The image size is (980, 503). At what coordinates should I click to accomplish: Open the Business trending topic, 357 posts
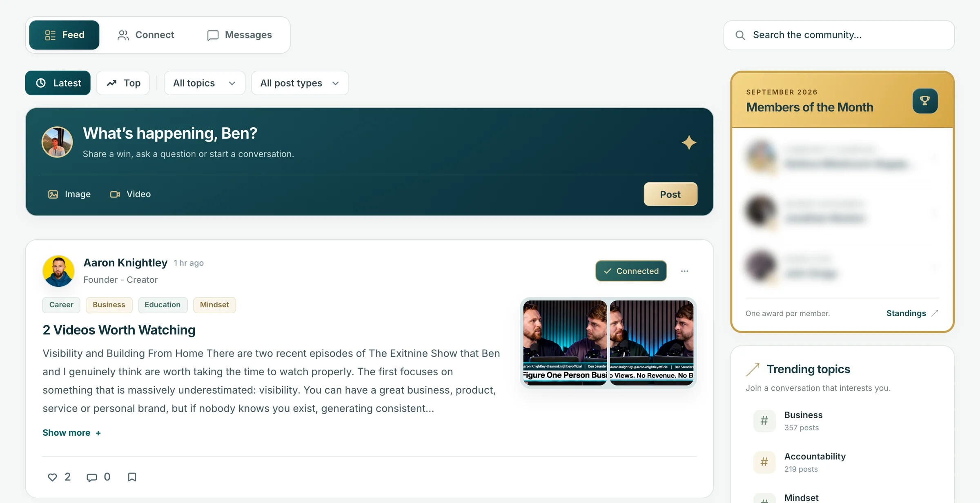pyautogui.click(x=842, y=421)
